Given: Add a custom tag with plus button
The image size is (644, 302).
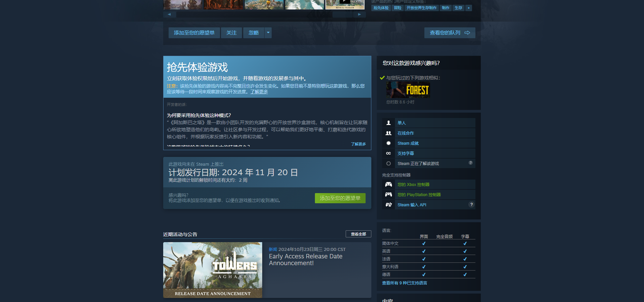Looking at the screenshot, I should [x=469, y=8].
